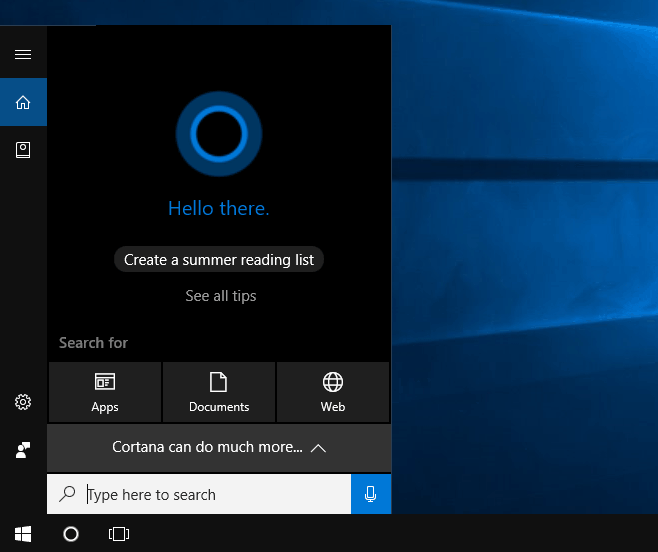Click the 'Type here to search' box

[x=210, y=494]
